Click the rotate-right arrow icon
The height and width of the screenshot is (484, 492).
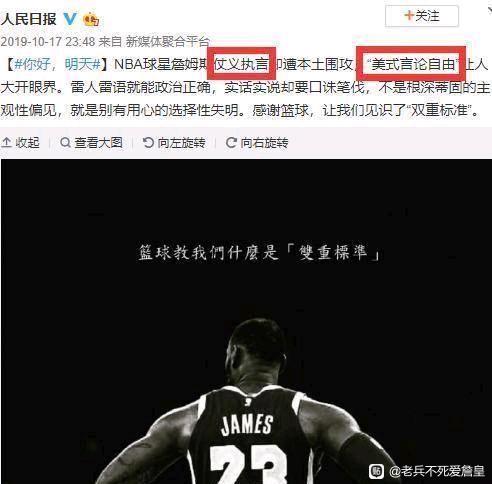click(231, 143)
